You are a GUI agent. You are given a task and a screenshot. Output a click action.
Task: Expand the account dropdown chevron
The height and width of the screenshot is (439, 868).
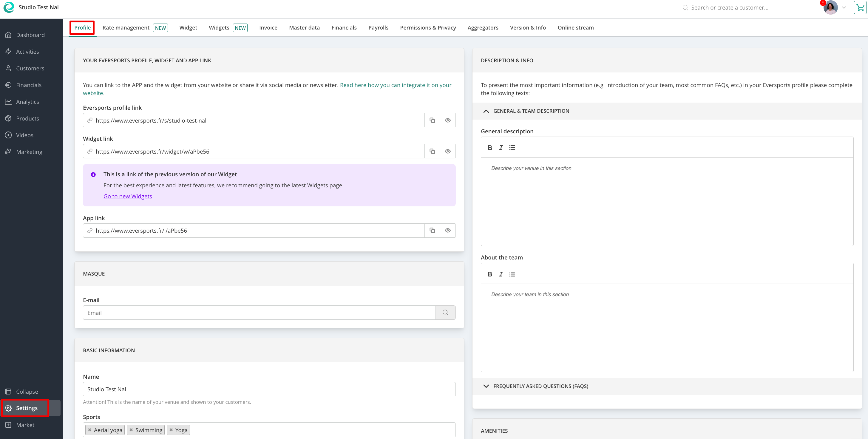tap(844, 8)
